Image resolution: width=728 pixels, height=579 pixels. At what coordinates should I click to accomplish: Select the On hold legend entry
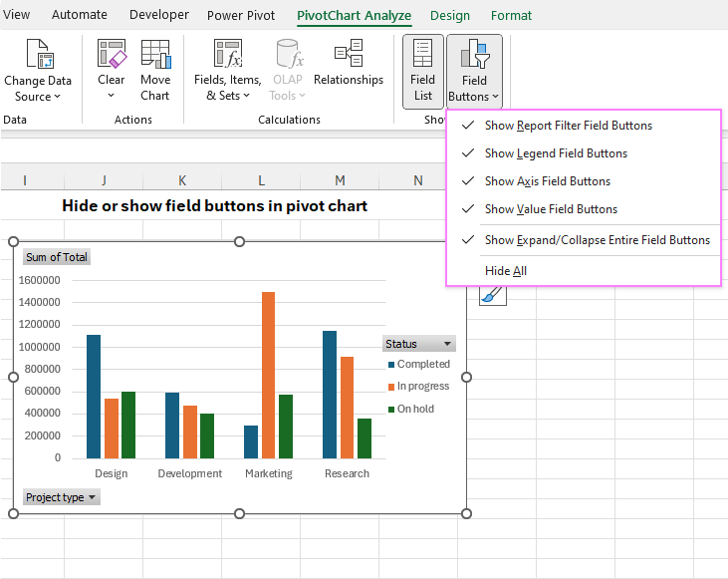coord(411,409)
